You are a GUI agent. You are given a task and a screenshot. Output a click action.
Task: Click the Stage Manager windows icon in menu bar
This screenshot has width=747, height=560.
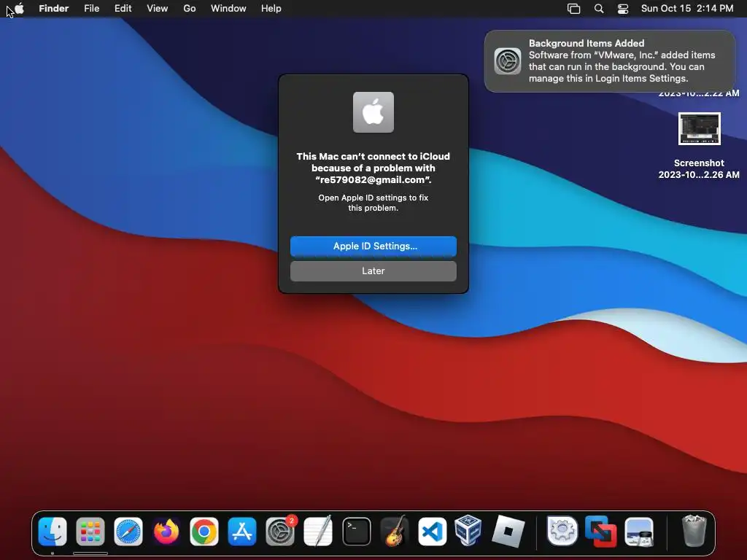(x=573, y=9)
